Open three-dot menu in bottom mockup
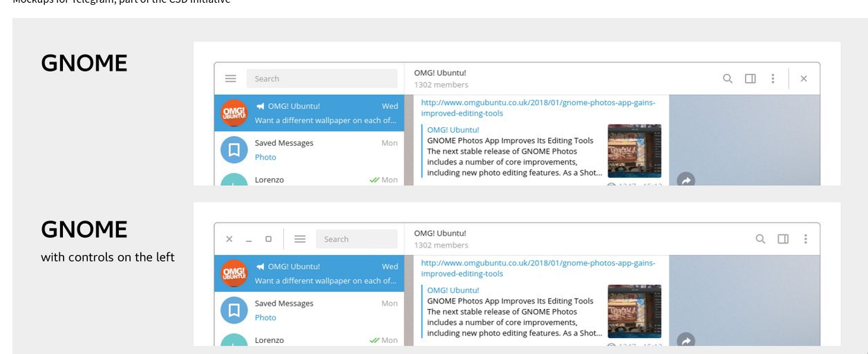868x354 pixels. click(x=805, y=239)
